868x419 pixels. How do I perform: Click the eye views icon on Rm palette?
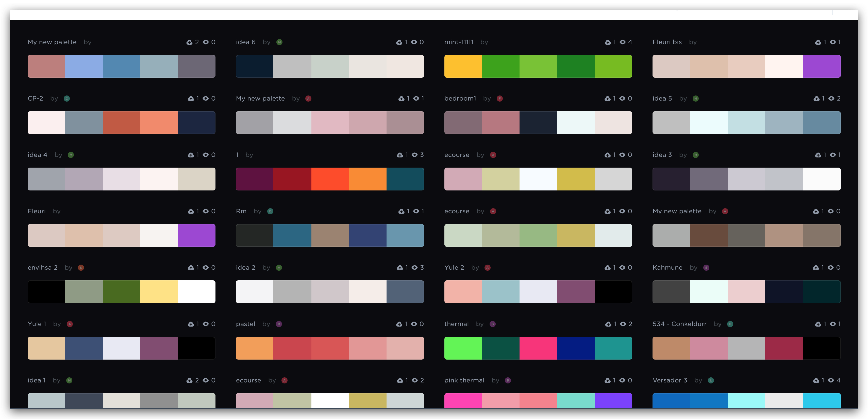(x=416, y=211)
